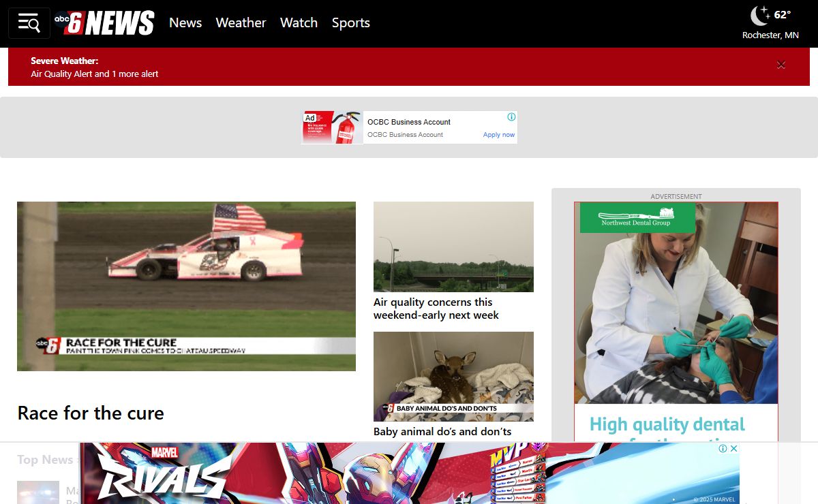Click Apply now on OCBC ad
The width and height of the screenshot is (818, 504).
(x=499, y=135)
